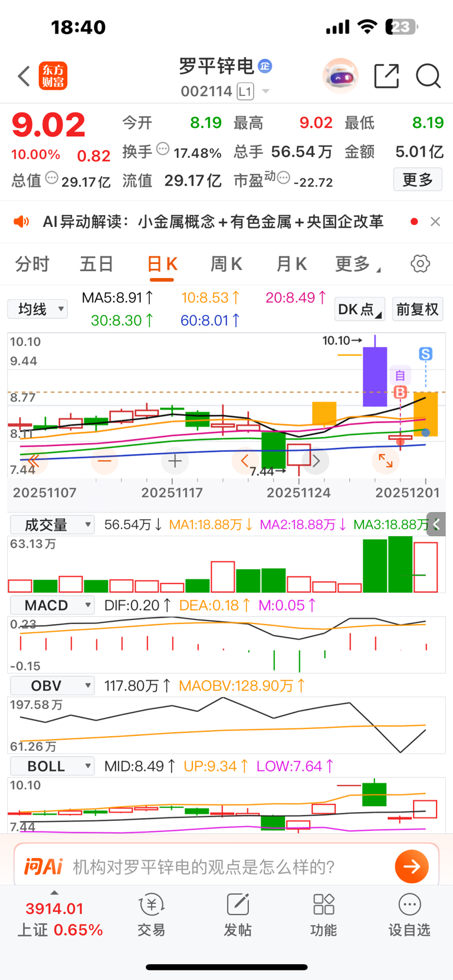Tap the 20251124 date label
This screenshot has width=453, height=980.
click(x=298, y=493)
